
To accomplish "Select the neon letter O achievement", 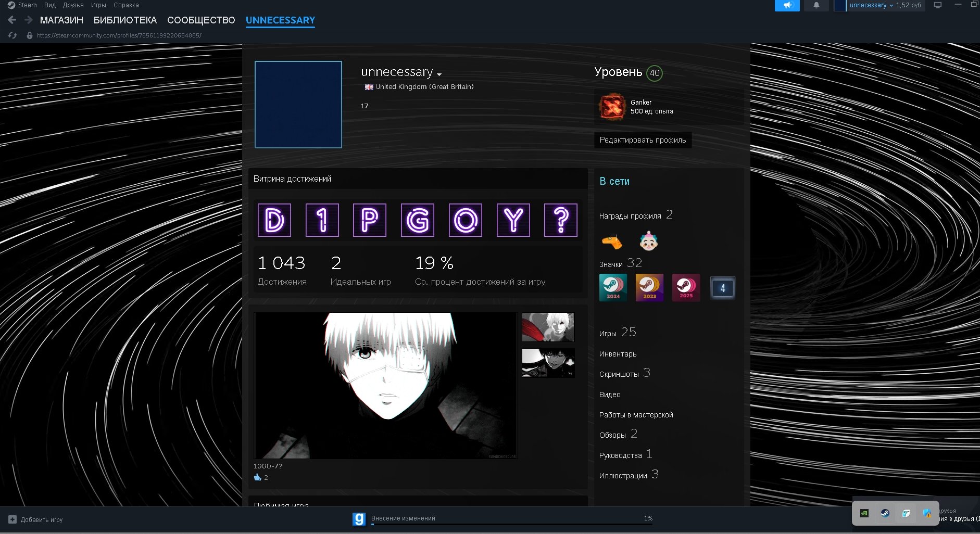I will [x=466, y=220].
